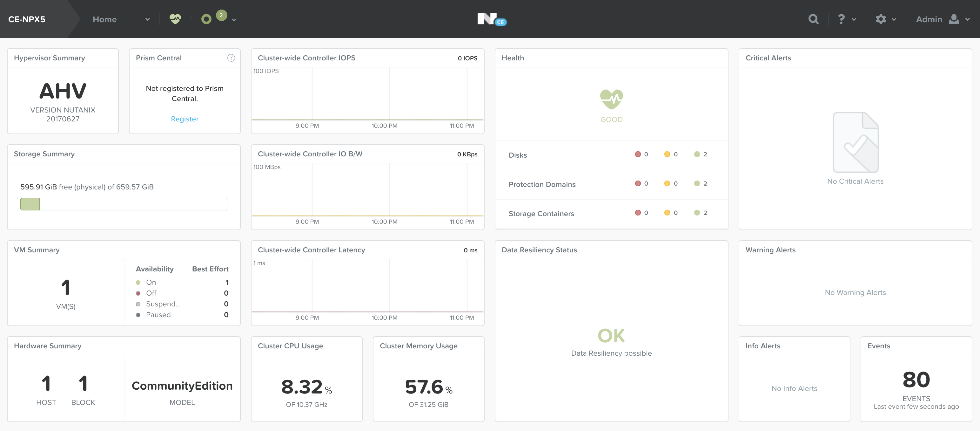980x431 pixels.
Task: Open the Home menu item
Action: 104,19
